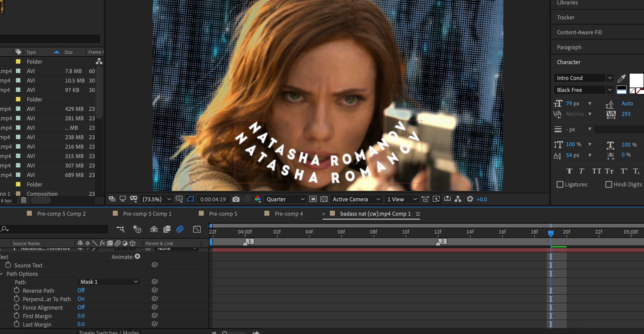This screenshot has height=334, width=644.
Task: Click the Animate text arrow button
Action: (137, 256)
